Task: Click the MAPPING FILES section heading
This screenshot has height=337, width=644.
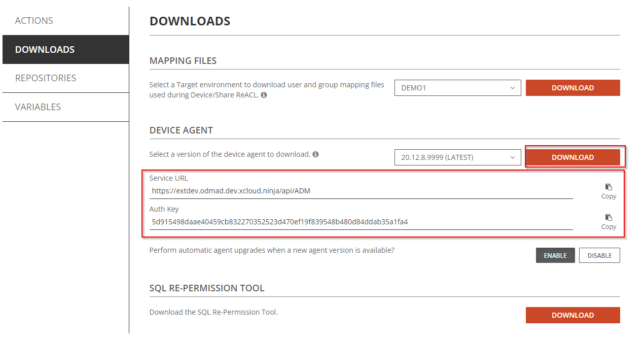Action: click(x=183, y=61)
